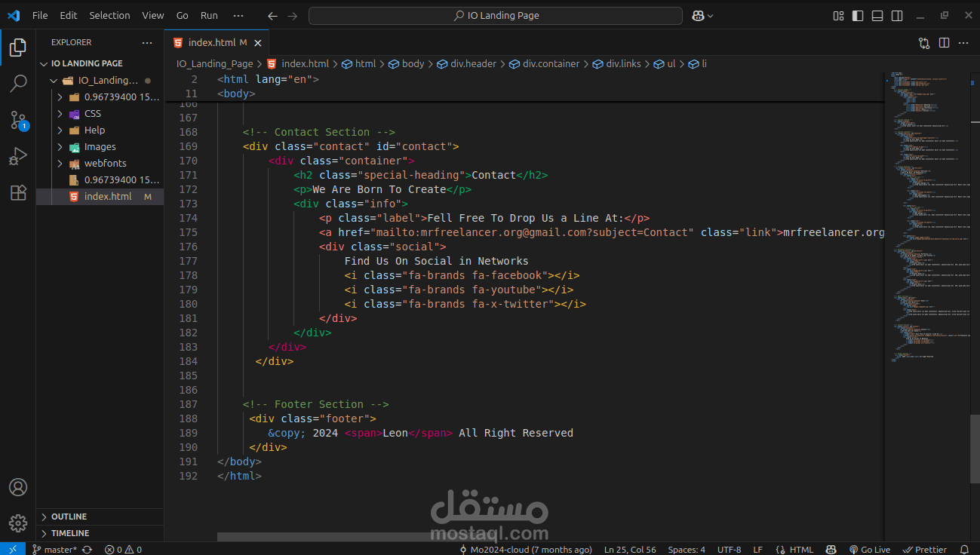Viewport: 980px width, 555px height.
Task: Click the notifications bell in status bar
Action: (964, 550)
